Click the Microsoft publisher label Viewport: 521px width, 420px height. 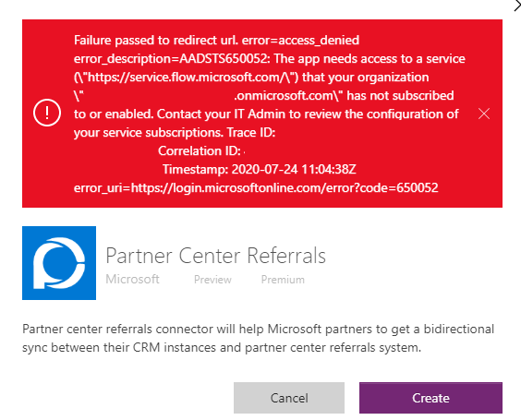[x=132, y=279]
